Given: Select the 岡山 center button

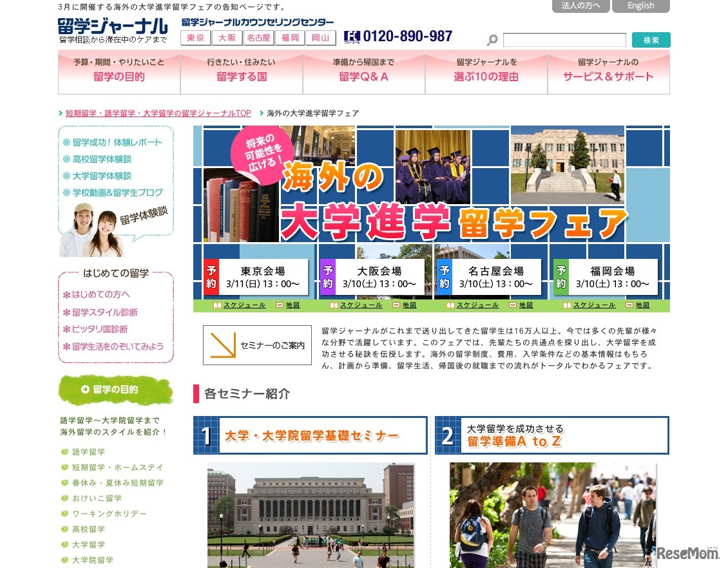Looking at the screenshot, I should click(321, 38).
